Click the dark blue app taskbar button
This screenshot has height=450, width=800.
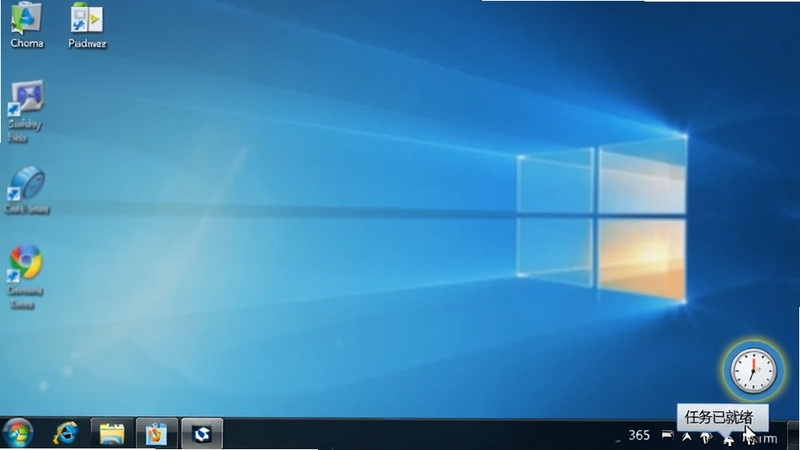point(202,434)
